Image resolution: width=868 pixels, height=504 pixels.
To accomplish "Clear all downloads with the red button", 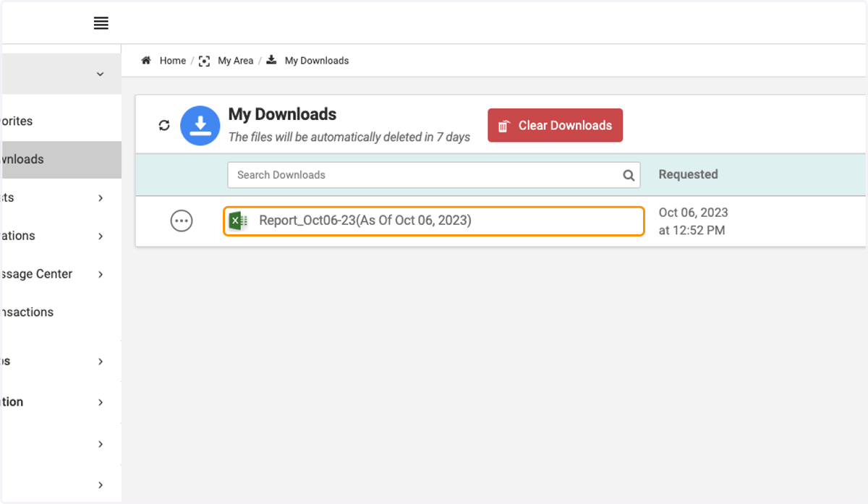I will pyautogui.click(x=555, y=125).
